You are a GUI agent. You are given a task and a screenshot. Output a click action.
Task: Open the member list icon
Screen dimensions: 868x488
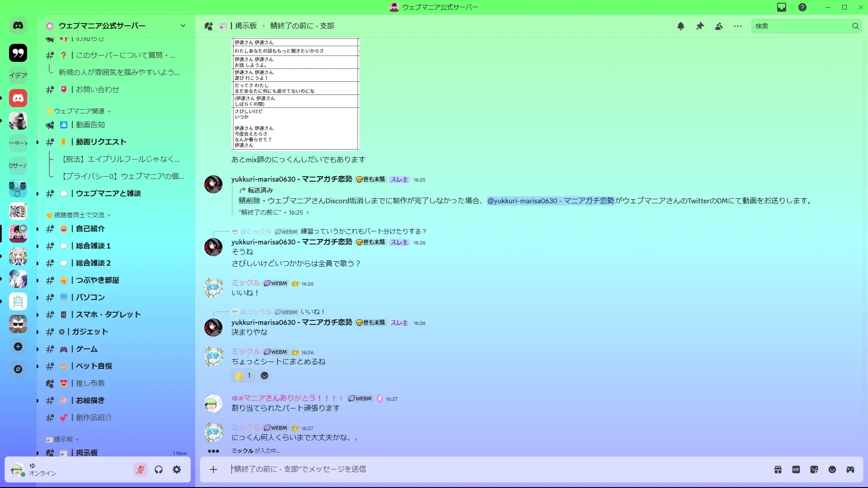719,26
